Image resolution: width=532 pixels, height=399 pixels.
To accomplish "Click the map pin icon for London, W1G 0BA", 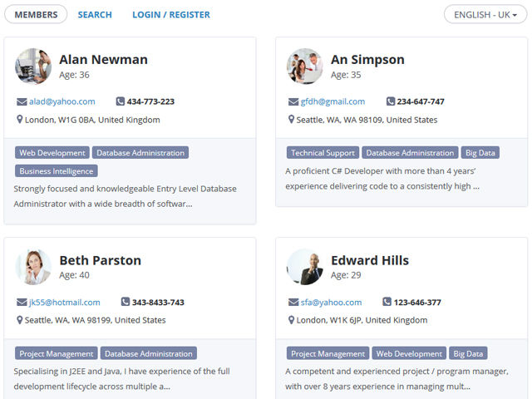I will click(x=20, y=120).
